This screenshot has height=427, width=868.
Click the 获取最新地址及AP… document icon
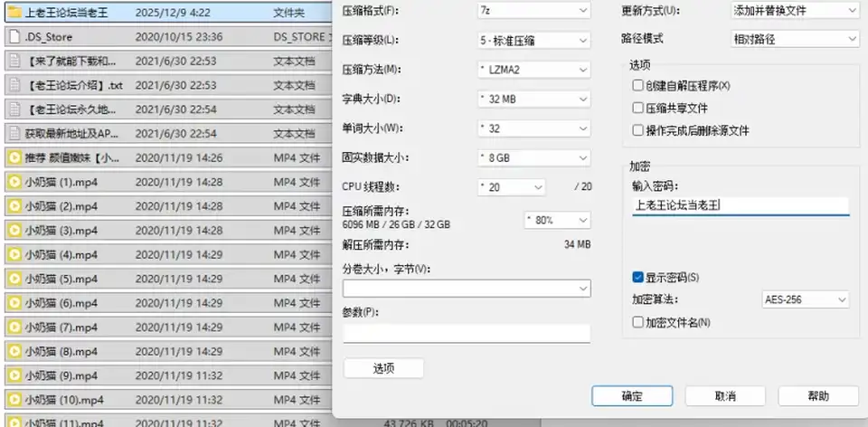click(15, 134)
